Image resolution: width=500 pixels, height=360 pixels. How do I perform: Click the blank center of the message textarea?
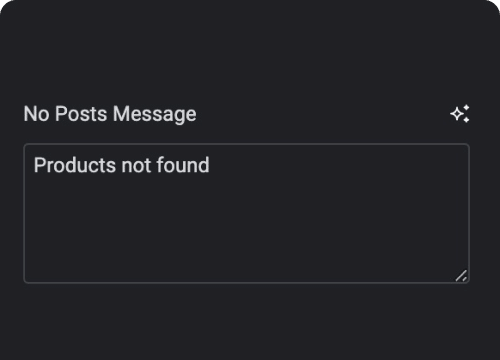coord(247,220)
